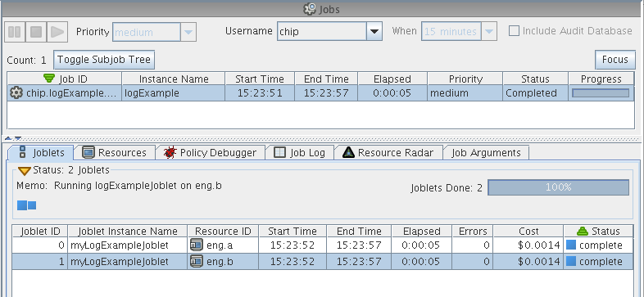Click Progress column header
Screen dimensions: 644x297
601,79
